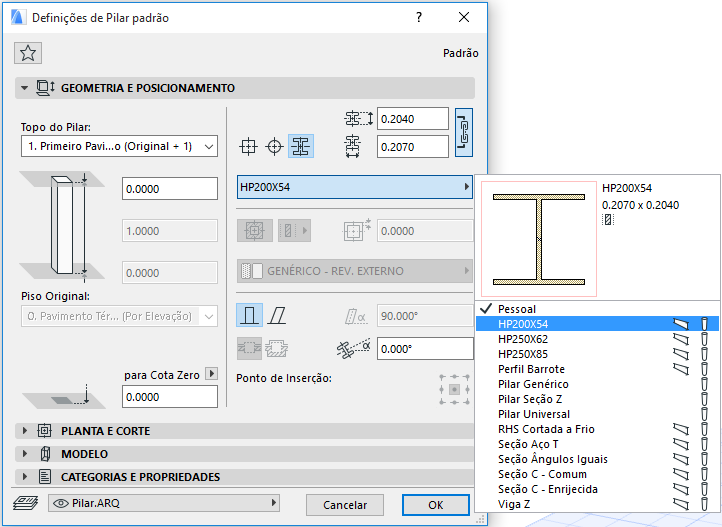
Task: Click the insertion point anchor grid
Action: 454,389
